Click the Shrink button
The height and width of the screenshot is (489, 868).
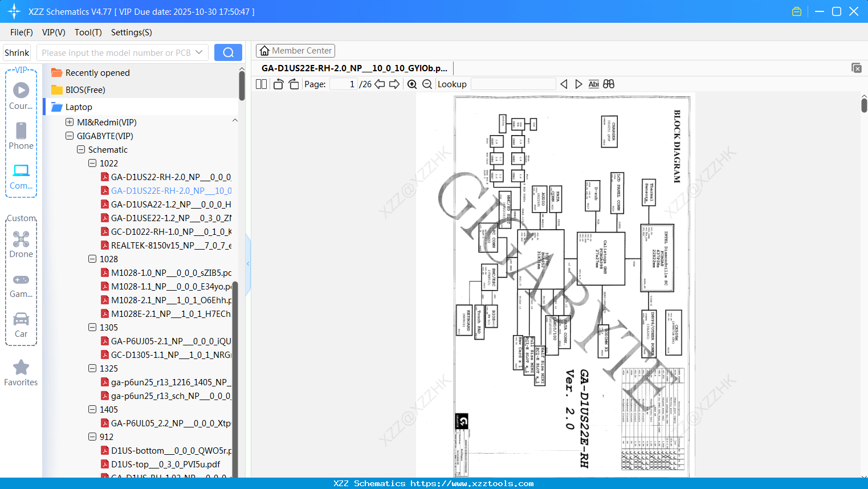click(17, 52)
